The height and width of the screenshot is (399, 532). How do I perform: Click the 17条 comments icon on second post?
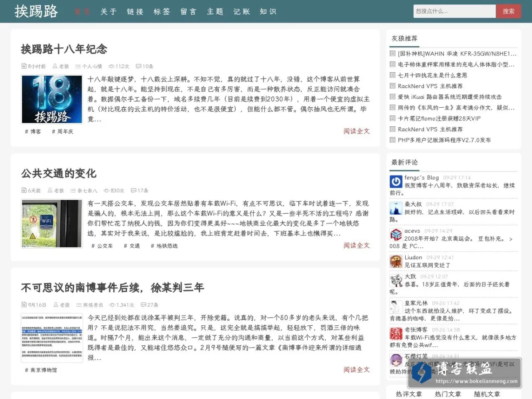[x=133, y=191]
